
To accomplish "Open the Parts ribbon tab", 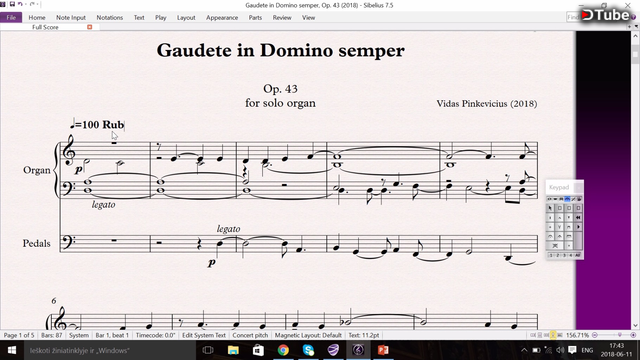I will (x=255, y=18).
